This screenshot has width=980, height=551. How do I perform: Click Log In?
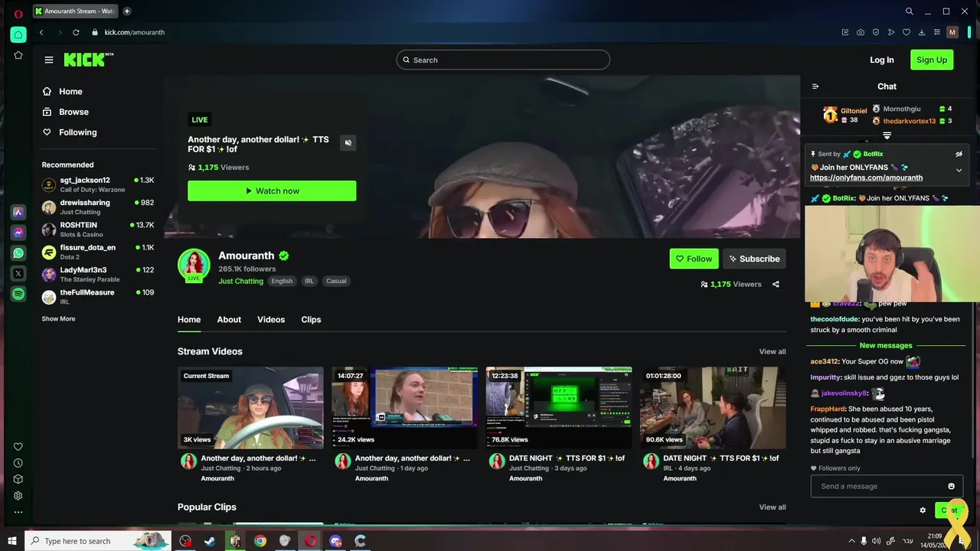click(x=882, y=60)
